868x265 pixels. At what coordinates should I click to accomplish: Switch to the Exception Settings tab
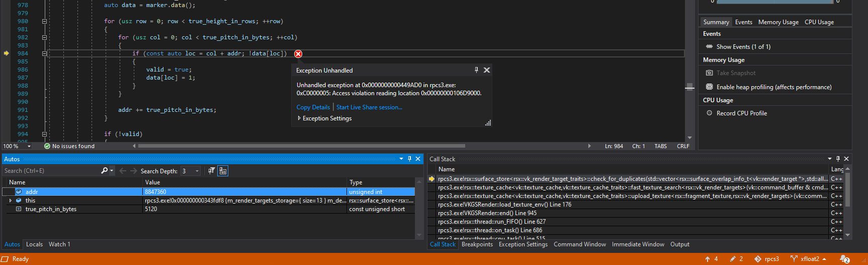point(523,244)
